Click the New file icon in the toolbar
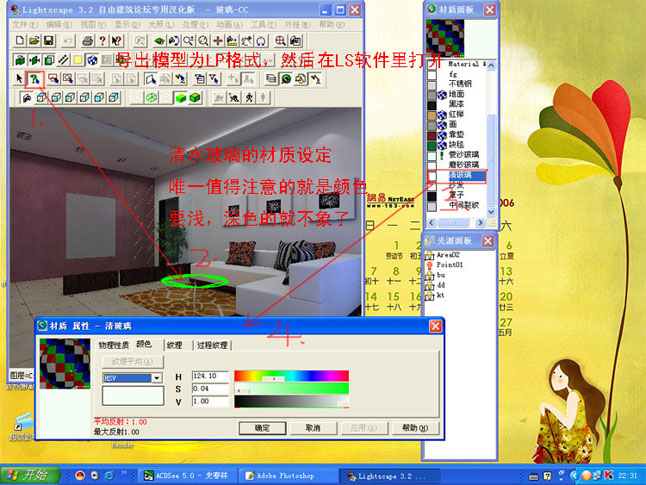 coord(20,40)
